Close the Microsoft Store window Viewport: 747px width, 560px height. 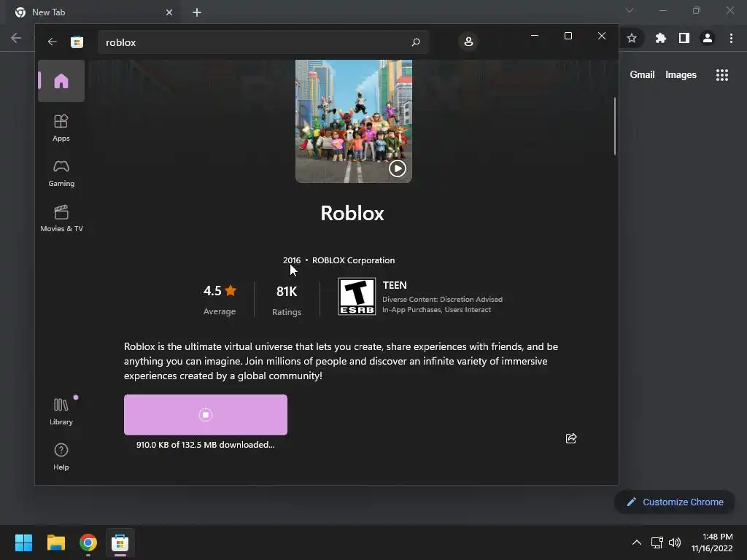pos(602,36)
